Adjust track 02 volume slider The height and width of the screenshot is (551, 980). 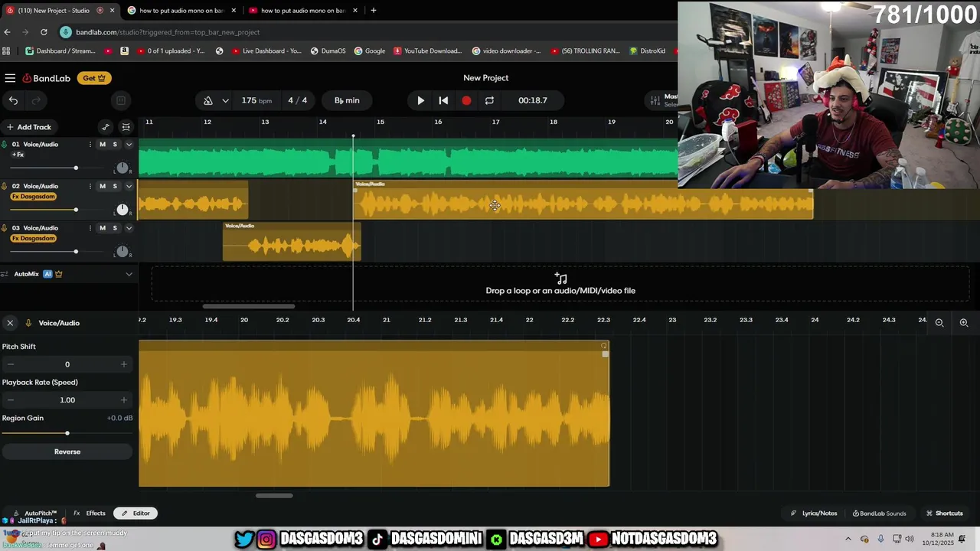point(76,210)
